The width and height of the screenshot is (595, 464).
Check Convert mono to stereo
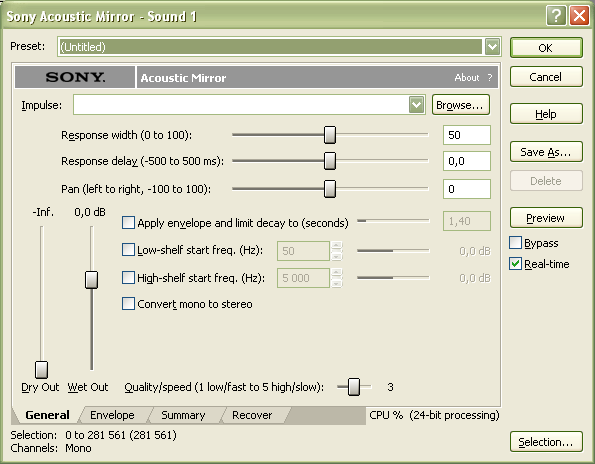pyautogui.click(x=128, y=304)
